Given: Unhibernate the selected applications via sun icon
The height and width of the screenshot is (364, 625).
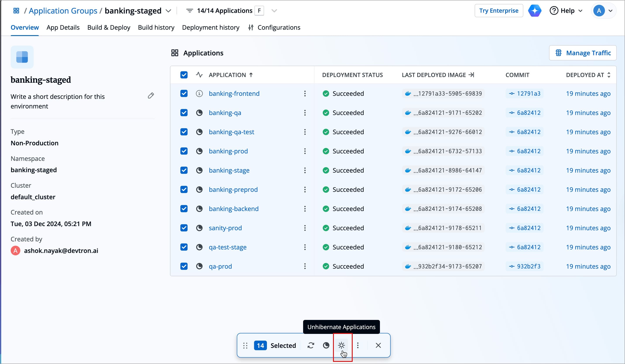Looking at the screenshot, I should coord(342,345).
